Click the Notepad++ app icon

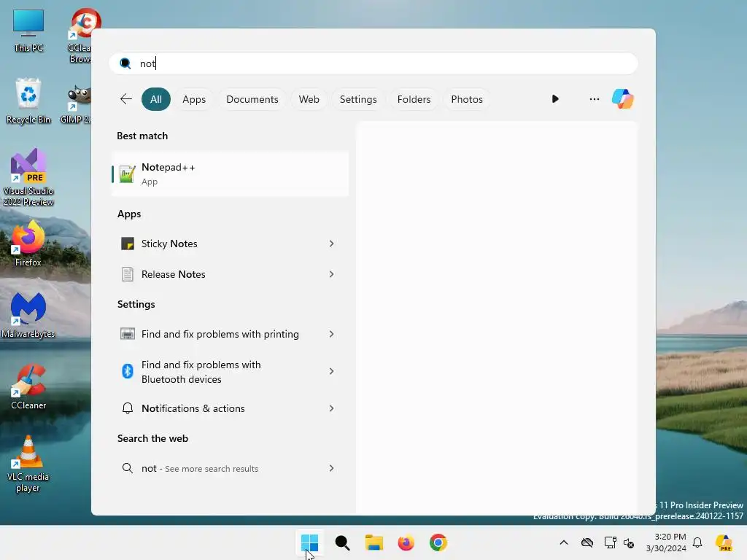[127, 174]
